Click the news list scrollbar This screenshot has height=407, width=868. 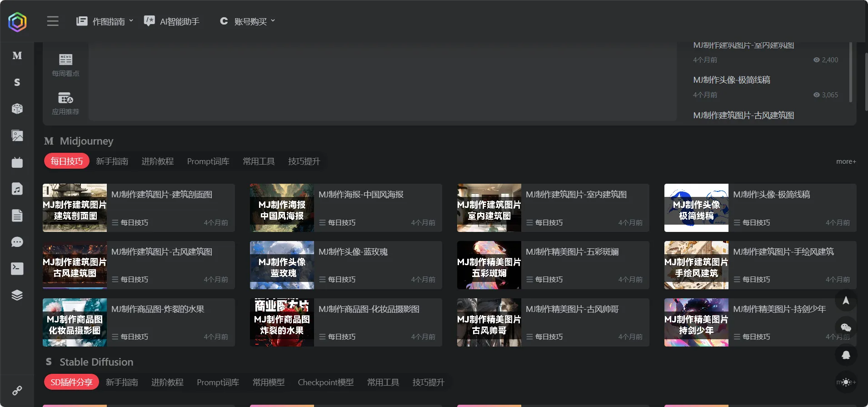coord(850,73)
